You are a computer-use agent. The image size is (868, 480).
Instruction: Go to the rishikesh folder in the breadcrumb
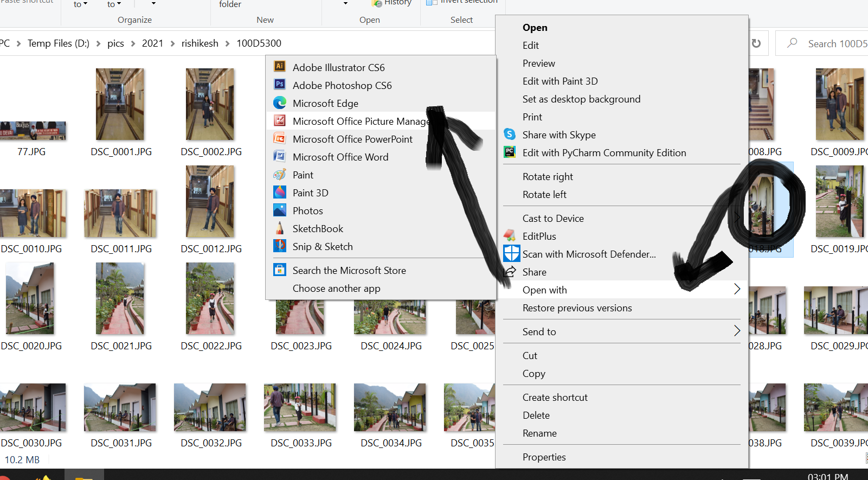tap(200, 43)
